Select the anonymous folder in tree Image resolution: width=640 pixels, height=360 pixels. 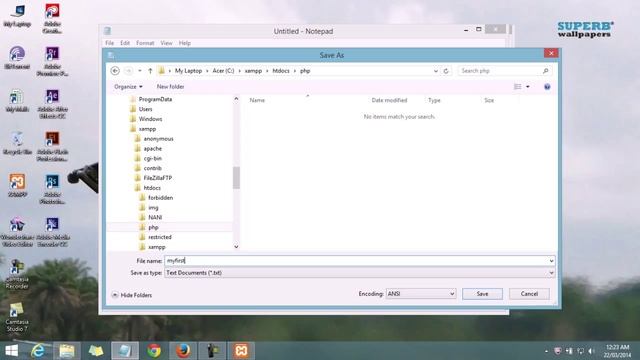click(158, 139)
